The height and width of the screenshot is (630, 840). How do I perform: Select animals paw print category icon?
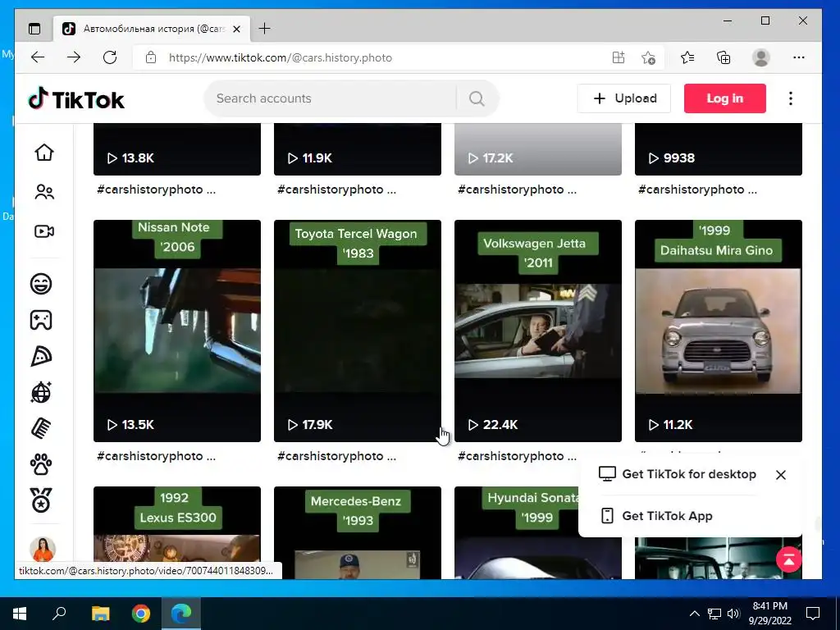pyautogui.click(x=41, y=464)
